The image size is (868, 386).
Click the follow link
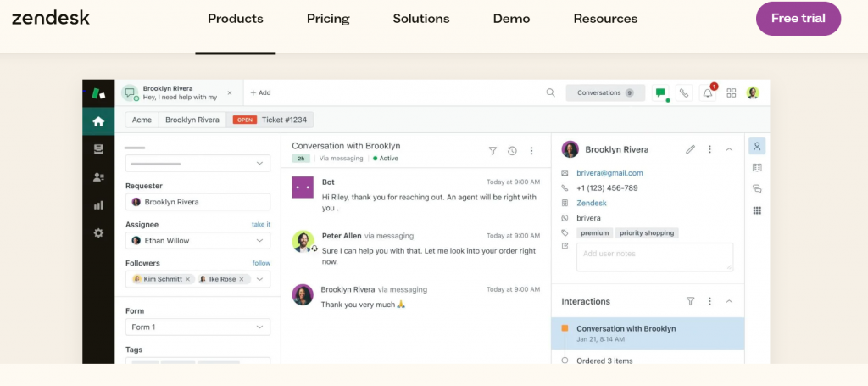tap(261, 263)
